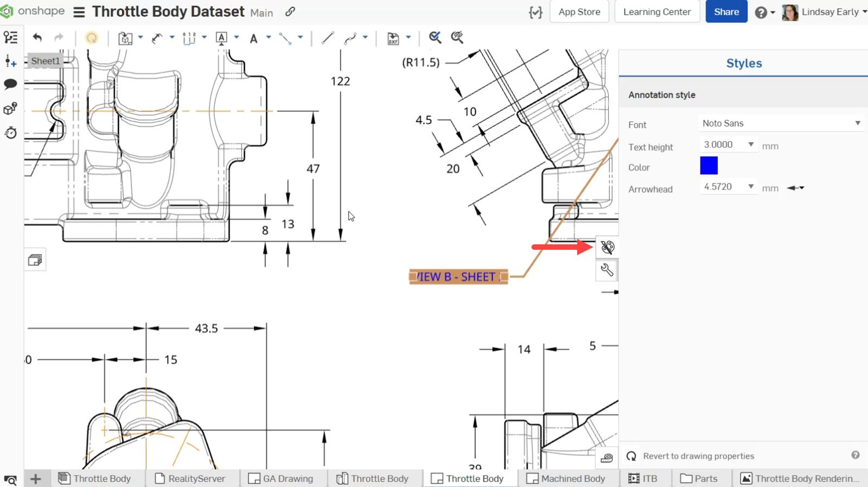Select the text note tool (A)
The height and width of the screenshot is (487, 868).
pos(253,38)
